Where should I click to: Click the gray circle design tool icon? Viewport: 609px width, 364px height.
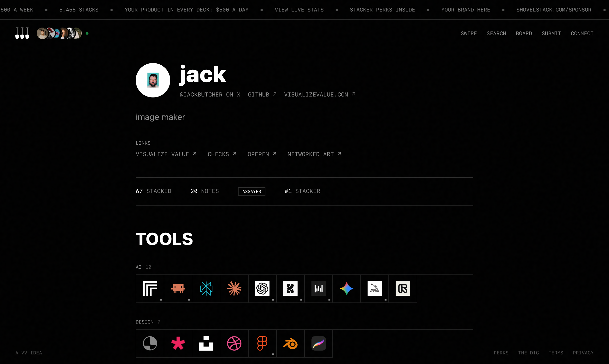pyautogui.click(x=150, y=343)
